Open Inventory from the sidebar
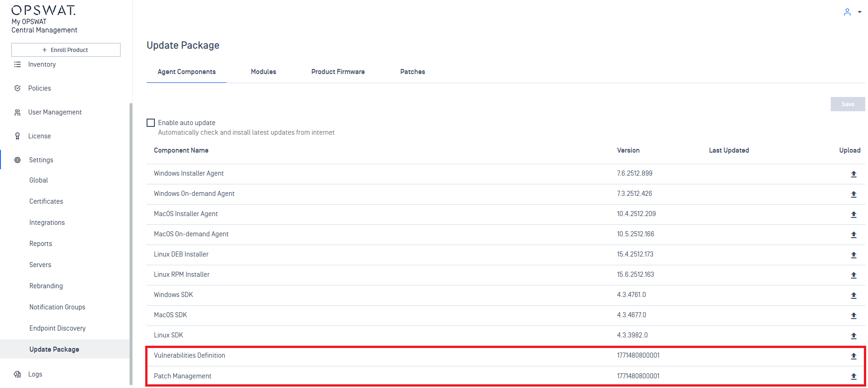This screenshot has height=388, width=868. pyautogui.click(x=42, y=64)
